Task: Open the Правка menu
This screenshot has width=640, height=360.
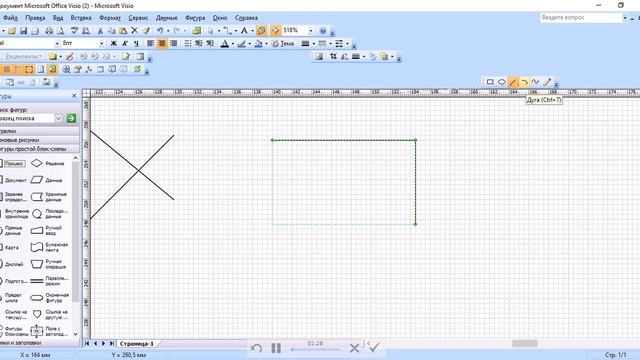Action: click(x=35, y=18)
